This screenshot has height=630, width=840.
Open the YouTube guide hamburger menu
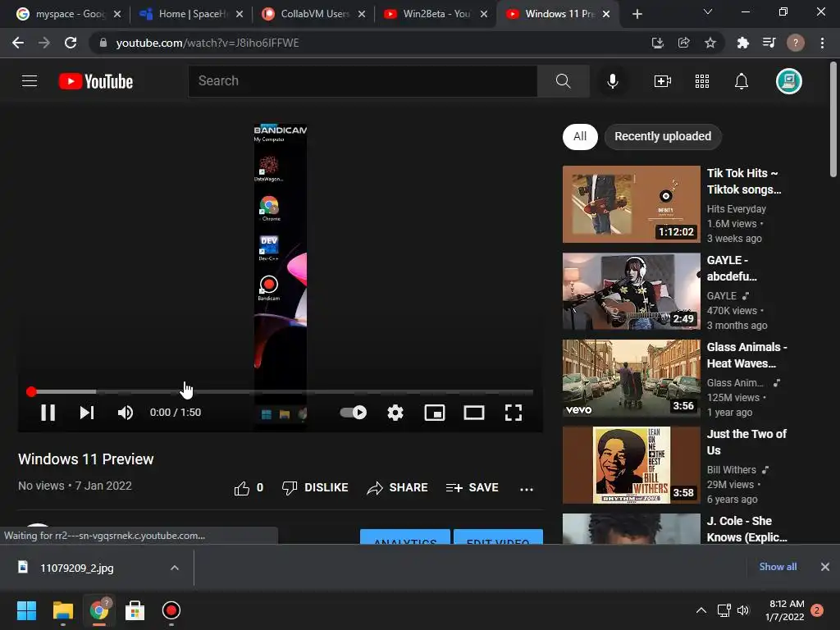[x=30, y=81]
